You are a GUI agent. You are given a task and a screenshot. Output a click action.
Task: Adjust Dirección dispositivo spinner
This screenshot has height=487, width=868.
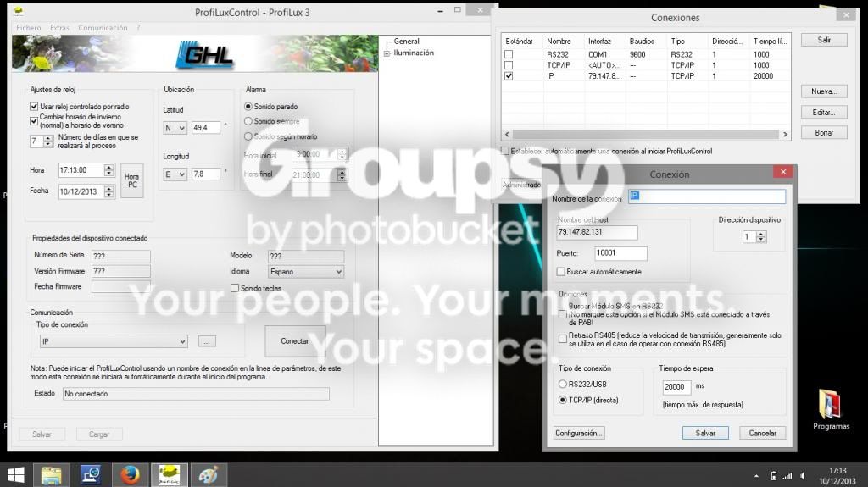[761, 237]
